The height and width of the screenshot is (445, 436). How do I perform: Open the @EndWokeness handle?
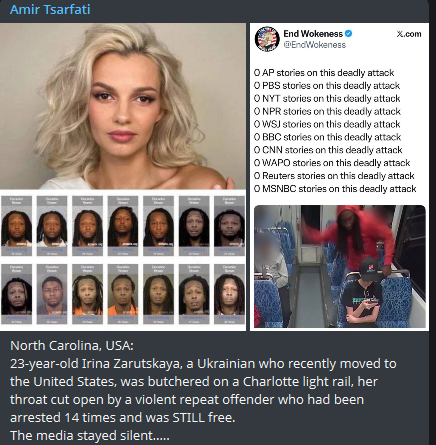pyautogui.click(x=314, y=45)
